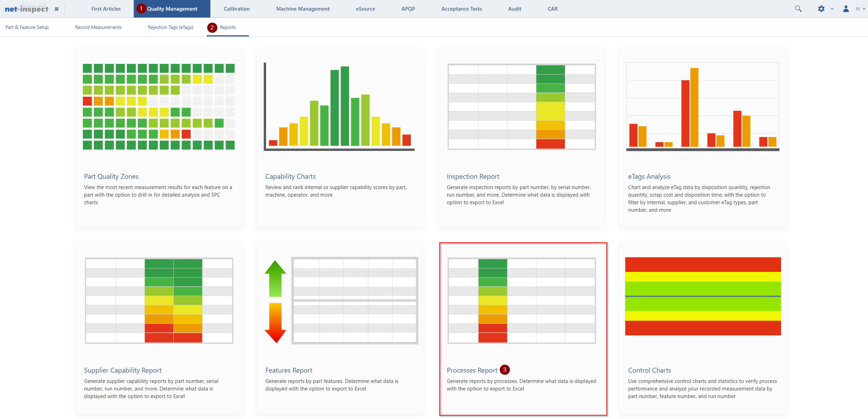Image resolution: width=868 pixels, height=419 pixels.
Task: Click Control Charts striped thumbnail
Action: point(703,296)
